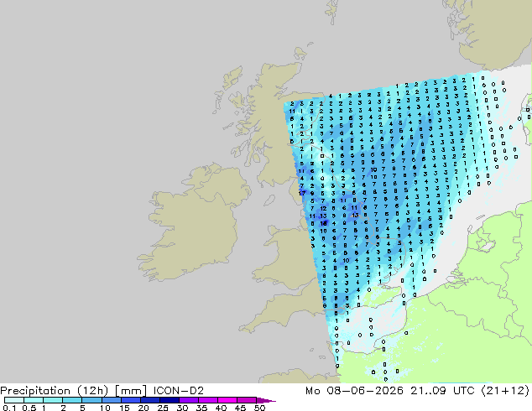The width and height of the screenshot is (532, 411).
Task: Select the dark navy legend swatch between 25 and 30
Action: click(x=170, y=400)
